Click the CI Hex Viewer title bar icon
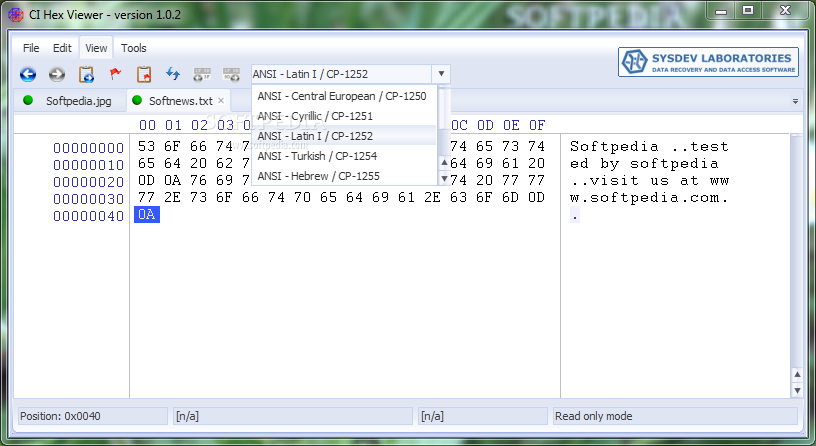The height and width of the screenshot is (446, 816). click(x=16, y=14)
